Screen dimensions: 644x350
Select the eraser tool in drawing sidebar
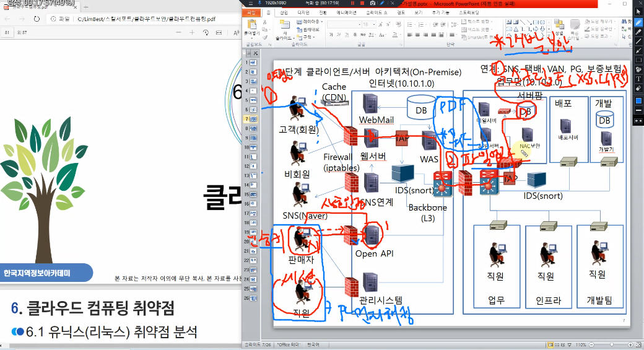tap(638, 89)
